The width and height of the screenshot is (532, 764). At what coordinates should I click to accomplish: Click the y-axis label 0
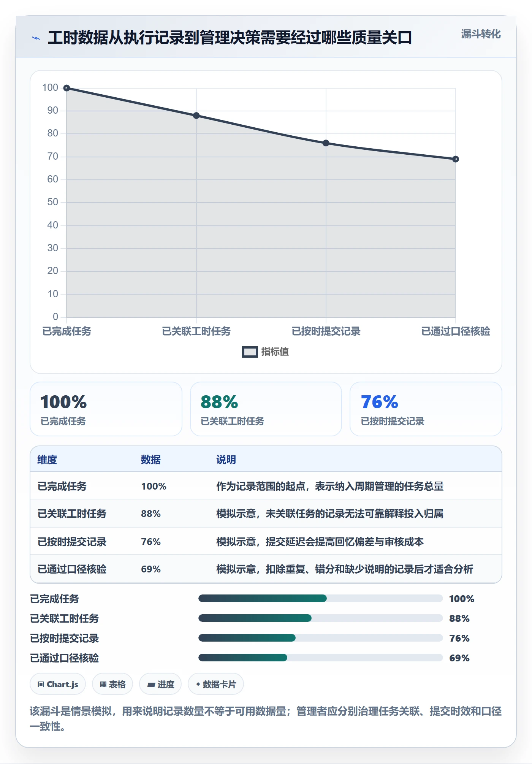[55, 317]
